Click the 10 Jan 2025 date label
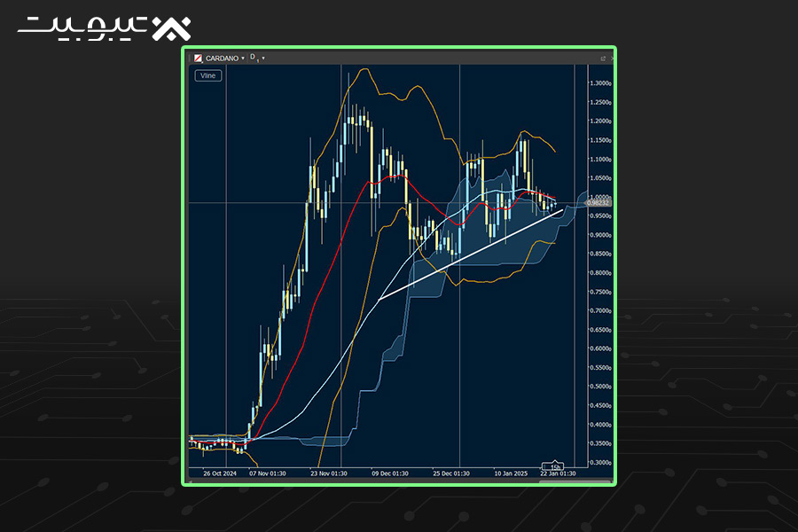Image resolution: width=798 pixels, height=532 pixels. click(x=511, y=473)
